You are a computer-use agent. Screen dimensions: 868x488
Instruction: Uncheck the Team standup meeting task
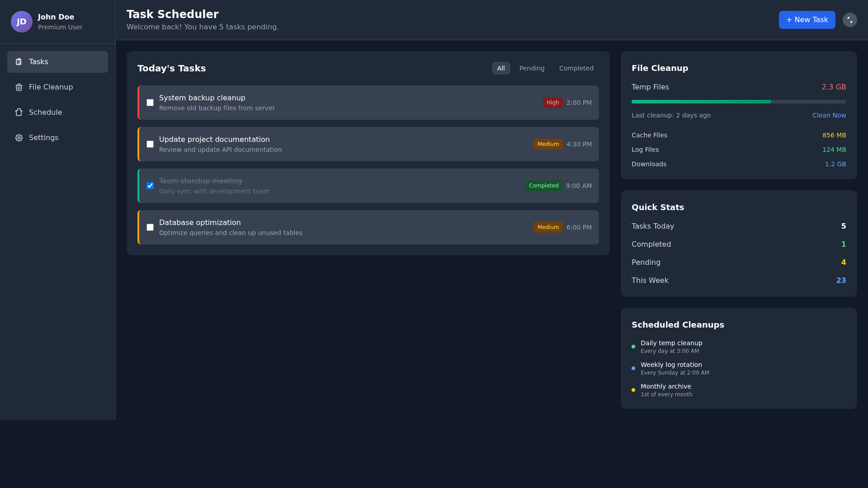(x=150, y=186)
